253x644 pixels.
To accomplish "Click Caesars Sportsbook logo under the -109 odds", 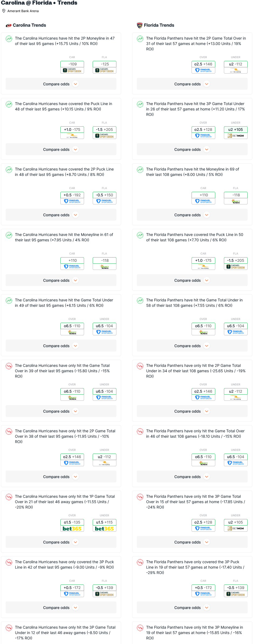I will point(72,71).
